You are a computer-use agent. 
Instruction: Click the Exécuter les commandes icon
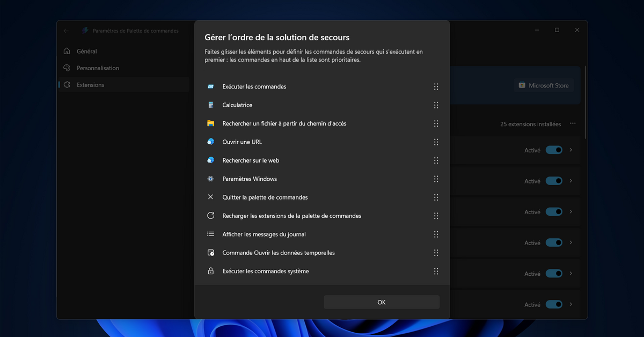211,87
